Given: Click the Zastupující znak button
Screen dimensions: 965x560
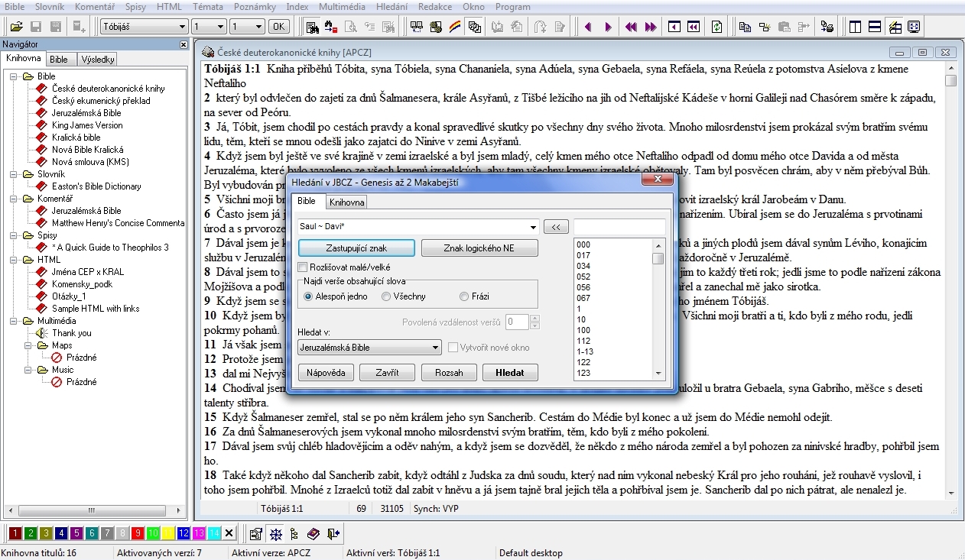Looking at the screenshot, I should click(x=356, y=248).
